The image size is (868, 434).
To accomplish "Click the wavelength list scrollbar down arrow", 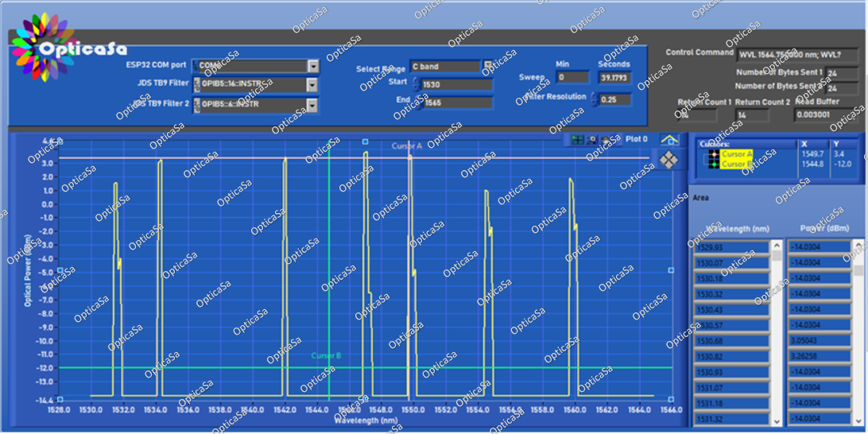I will coord(777,420).
